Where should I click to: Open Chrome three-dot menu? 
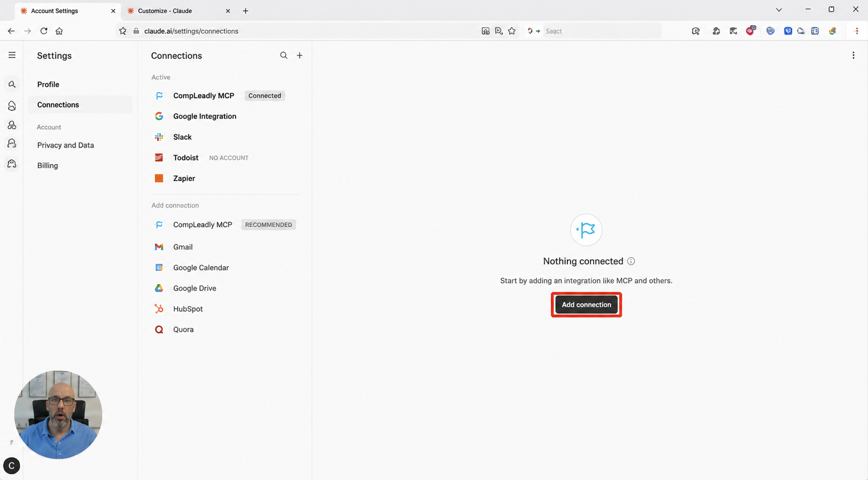[x=857, y=31]
